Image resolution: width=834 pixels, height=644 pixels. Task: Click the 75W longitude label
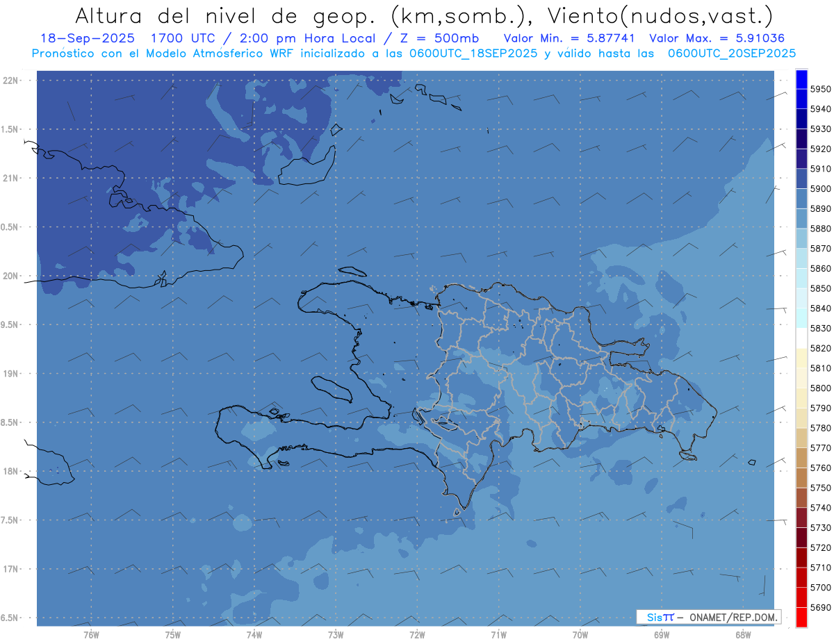(172, 635)
